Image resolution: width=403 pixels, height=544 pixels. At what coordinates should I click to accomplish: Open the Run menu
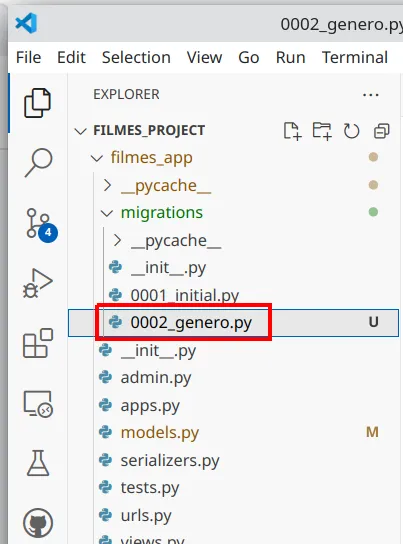coord(291,57)
